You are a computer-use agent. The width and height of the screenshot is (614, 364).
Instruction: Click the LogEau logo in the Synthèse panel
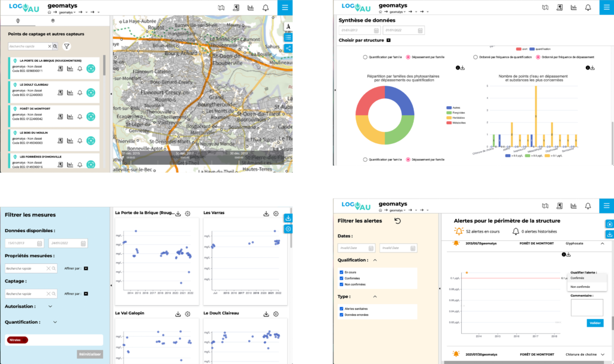[x=356, y=7]
